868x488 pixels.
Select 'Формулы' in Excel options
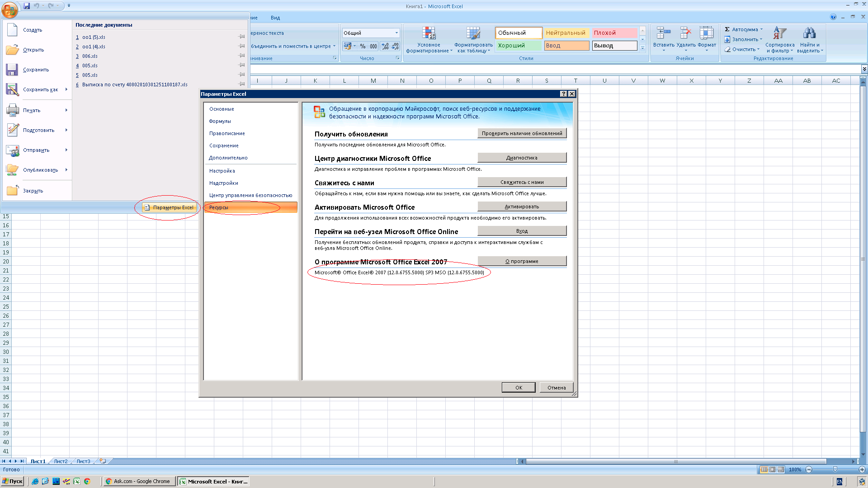tap(250, 121)
